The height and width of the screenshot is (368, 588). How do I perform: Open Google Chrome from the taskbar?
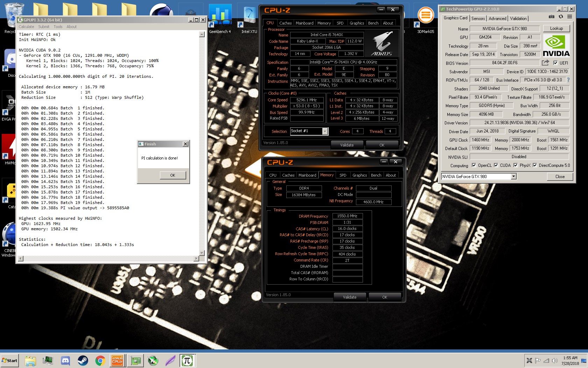pyautogui.click(x=100, y=360)
